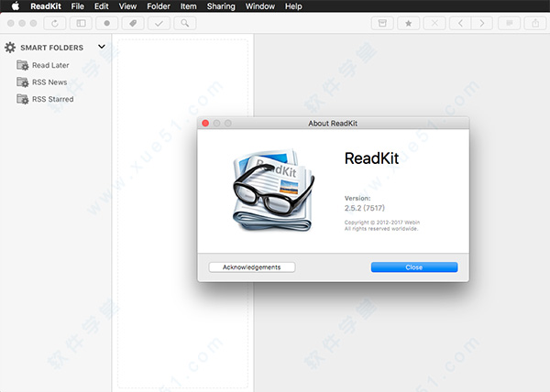The image size is (550, 392).
Task: Click the RSS Starred smart folder icon
Action: pos(22,99)
